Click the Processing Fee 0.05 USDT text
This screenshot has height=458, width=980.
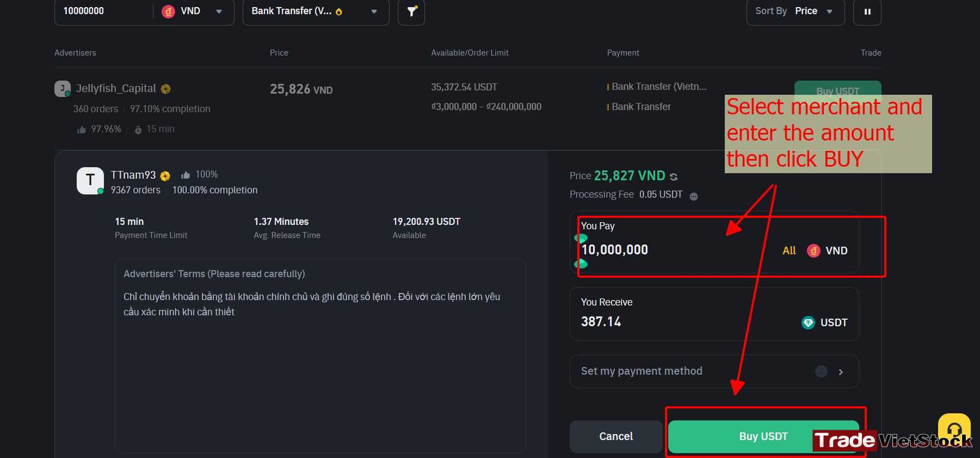click(626, 195)
